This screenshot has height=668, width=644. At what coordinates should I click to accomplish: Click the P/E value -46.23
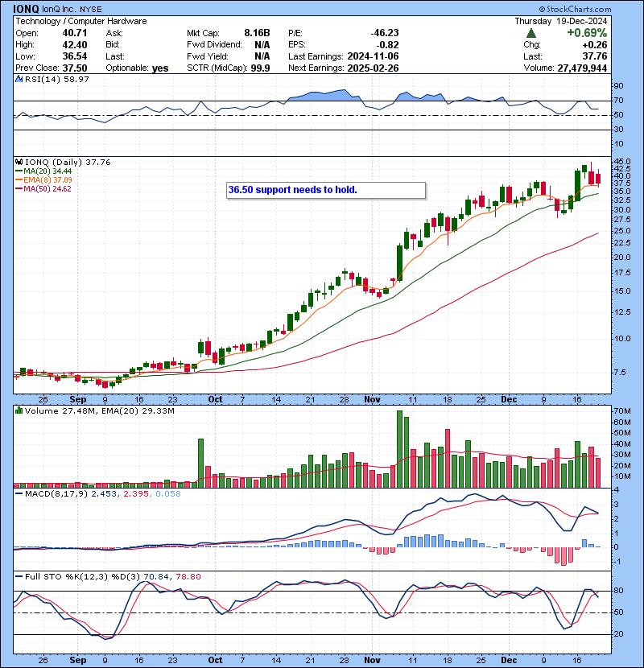385,33
